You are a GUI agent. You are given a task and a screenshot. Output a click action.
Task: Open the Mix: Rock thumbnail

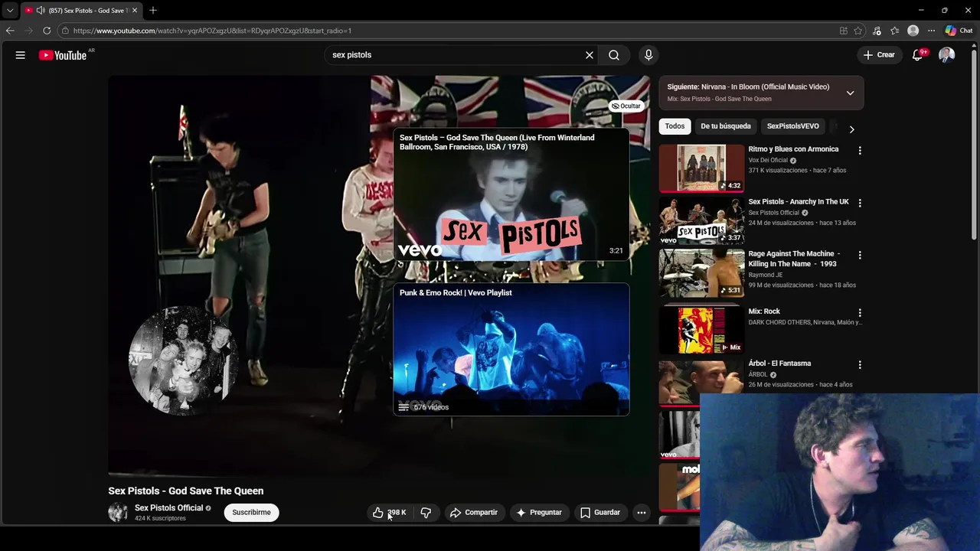701,331
